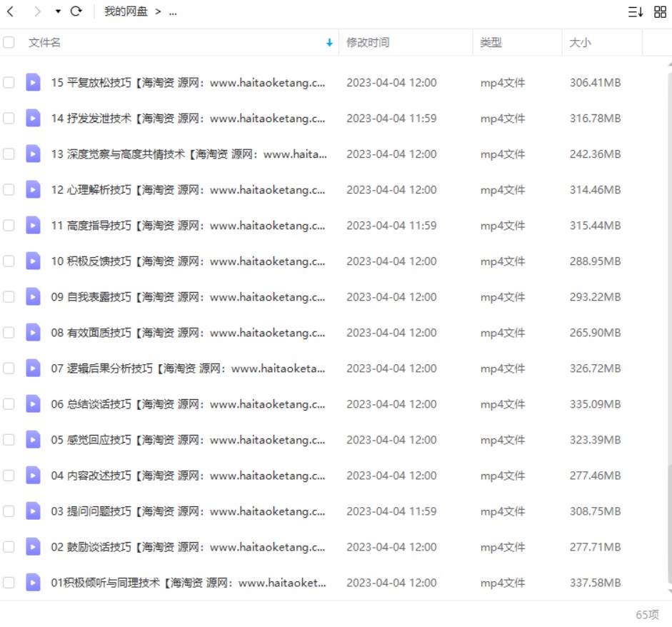Click video icon of 06 总结谈话技巧
The image size is (672, 627).
[x=33, y=403]
